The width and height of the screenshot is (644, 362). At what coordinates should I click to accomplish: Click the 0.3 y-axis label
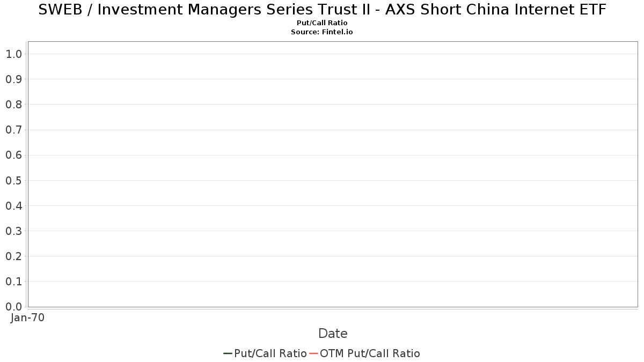13,231
